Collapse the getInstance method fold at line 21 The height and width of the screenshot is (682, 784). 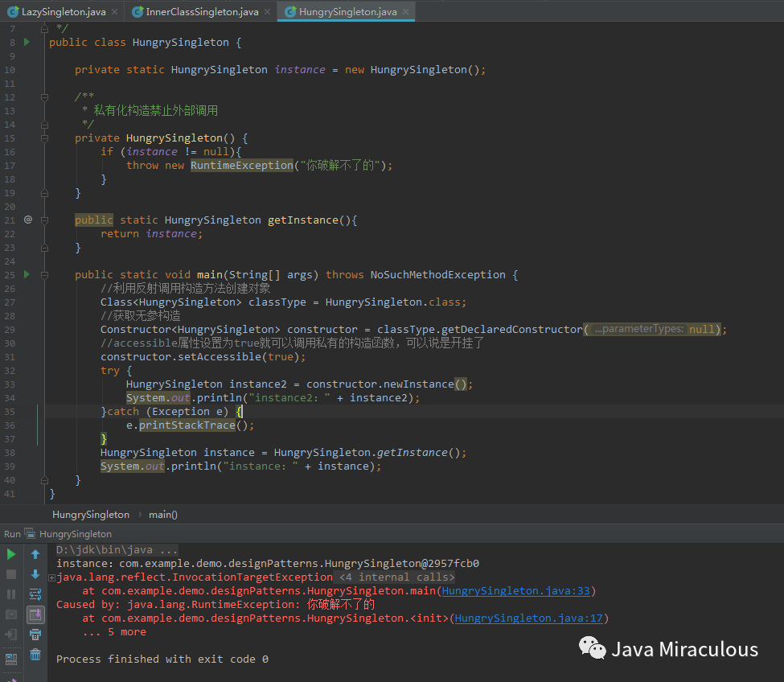pyautogui.click(x=44, y=220)
